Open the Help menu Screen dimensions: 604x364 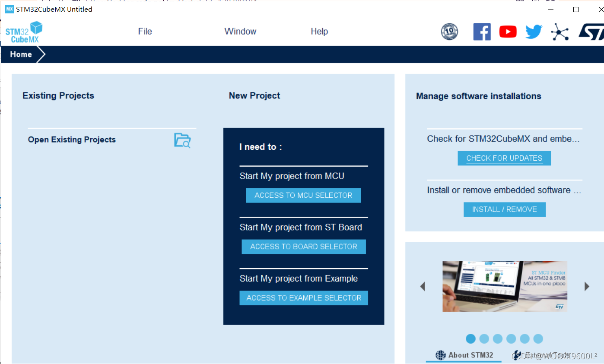click(x=319, y=32)
